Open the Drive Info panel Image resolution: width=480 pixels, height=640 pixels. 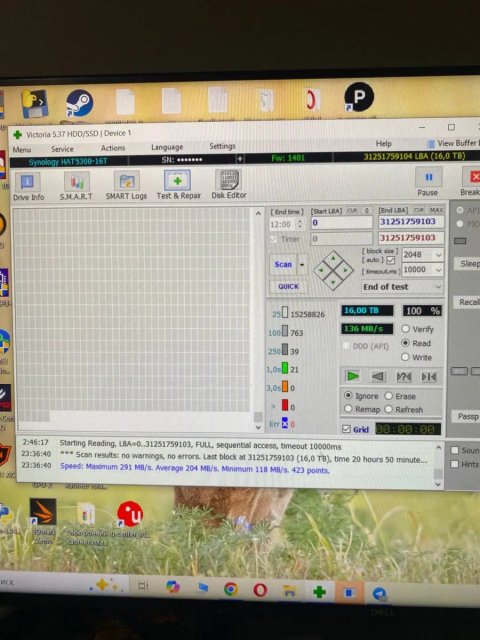pyautogui.click(x=27, y=187)
